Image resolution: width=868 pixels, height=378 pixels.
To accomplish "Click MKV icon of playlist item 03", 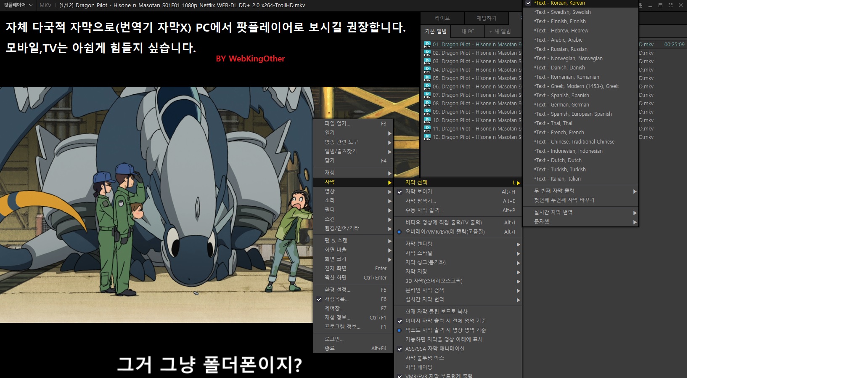I will point(427,61).
